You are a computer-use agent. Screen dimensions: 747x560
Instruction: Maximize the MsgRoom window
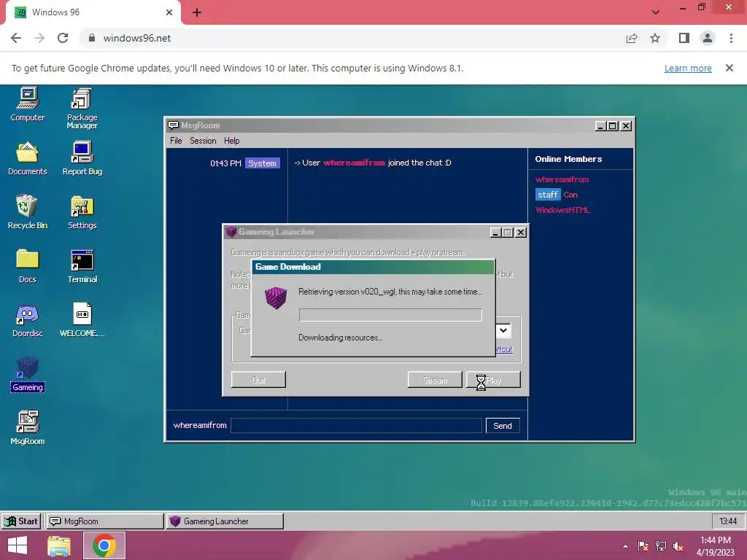pos(613,125)
